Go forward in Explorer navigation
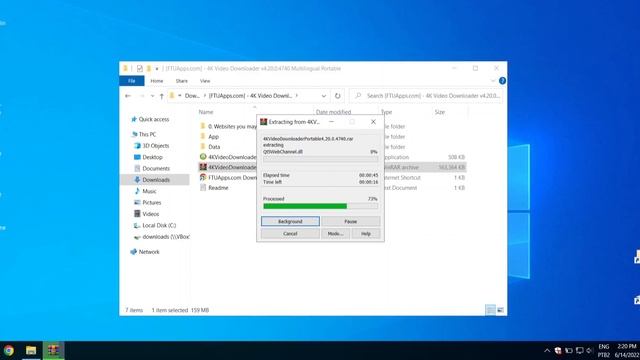Screen dimensions: 640x360 coord(142,96)
